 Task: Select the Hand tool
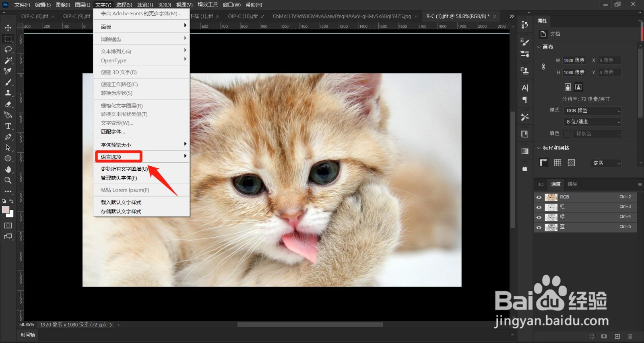8,169
